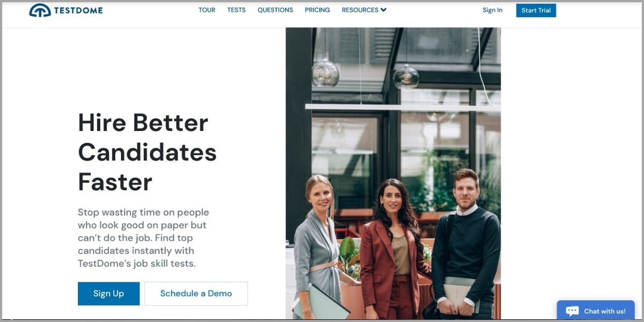Open the QUESTIONS section
Viewport: 644px width, 322px height.
point(275,10)
